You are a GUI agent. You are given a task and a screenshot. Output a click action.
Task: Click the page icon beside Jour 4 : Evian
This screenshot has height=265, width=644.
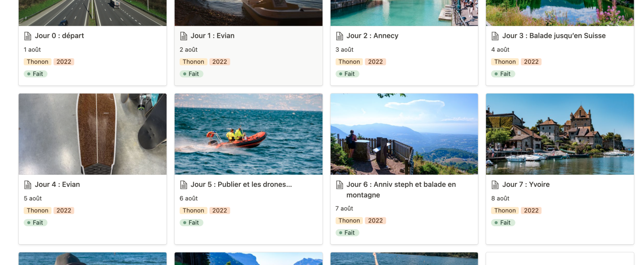(x=28, y=185)
